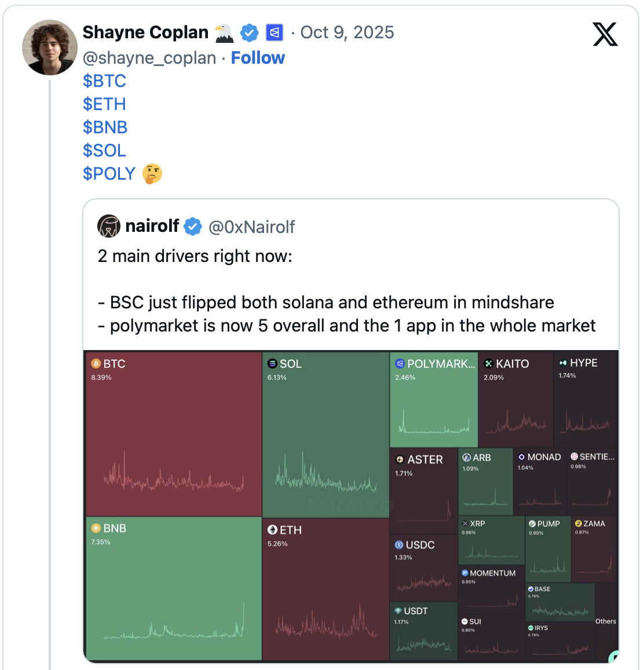Viewport: 644px width, 670px height.
Task: Open the $ETH cashtag link
Action: (104, 104)
